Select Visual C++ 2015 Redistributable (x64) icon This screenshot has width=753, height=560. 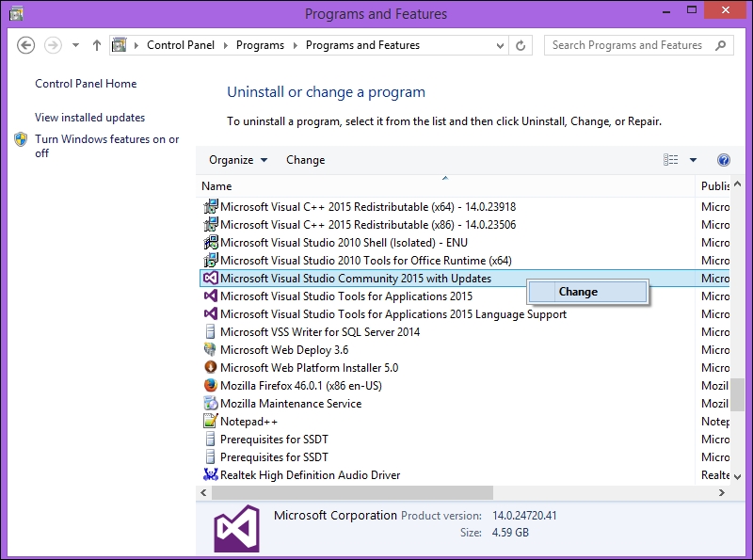(210, 206)
